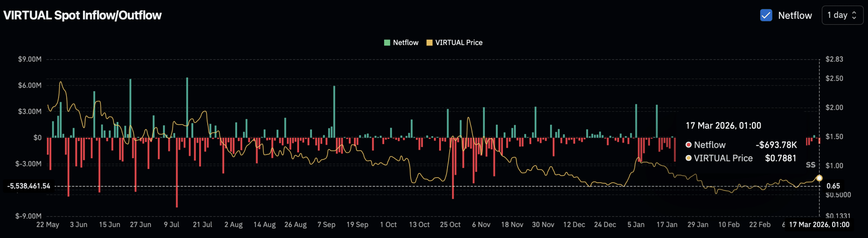Toggle the Netflow series legend label
The image size is (868, 238).
point(405,42)
